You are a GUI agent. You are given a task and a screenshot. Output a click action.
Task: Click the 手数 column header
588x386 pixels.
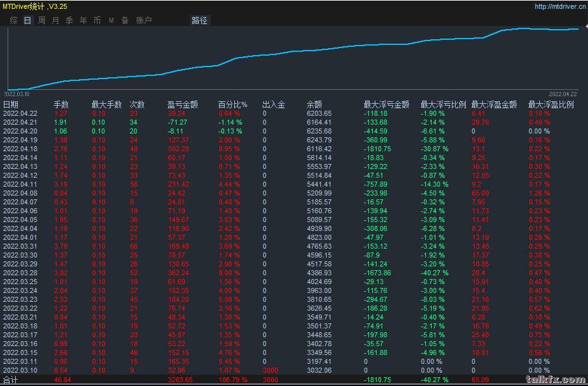61,104
